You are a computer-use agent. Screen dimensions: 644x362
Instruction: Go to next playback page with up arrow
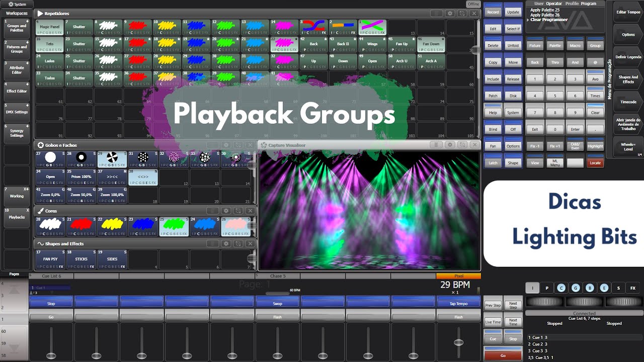pos(14,289)
